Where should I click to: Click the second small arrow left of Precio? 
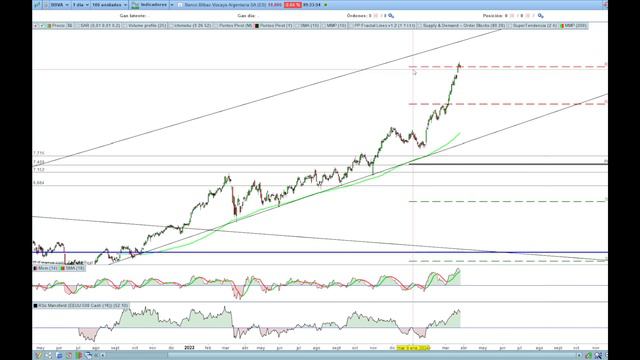[x=42, y=26]
